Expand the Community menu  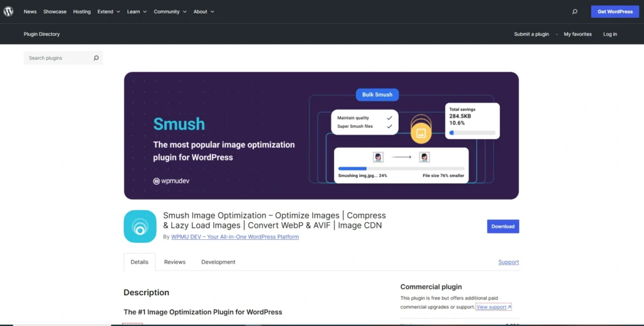pyautogui.click(x=170, y=11)
